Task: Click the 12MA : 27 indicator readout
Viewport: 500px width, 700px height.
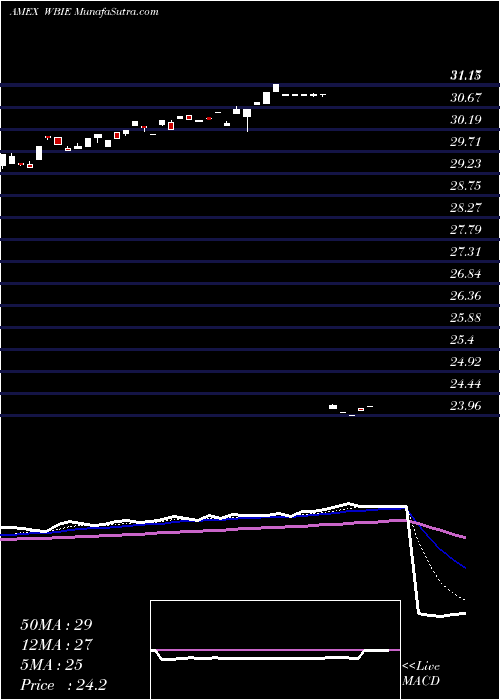Action: (56, 645)
